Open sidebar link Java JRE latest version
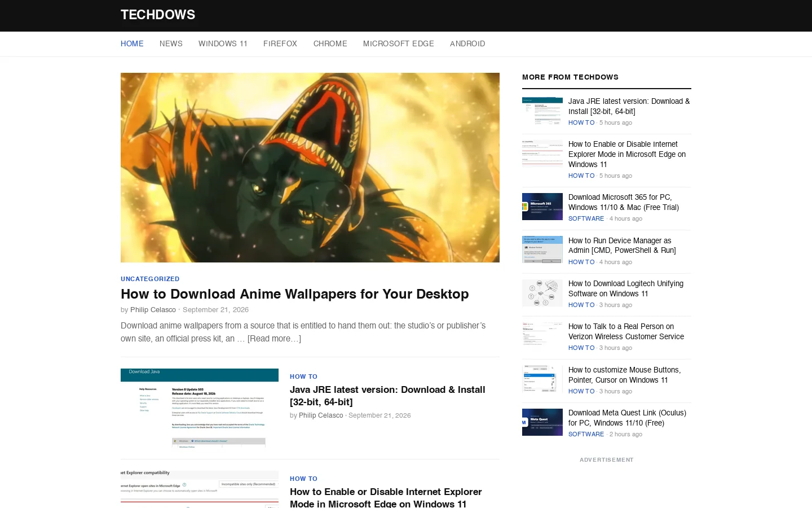Screen dimensions: 812x508 click(629, 106)
